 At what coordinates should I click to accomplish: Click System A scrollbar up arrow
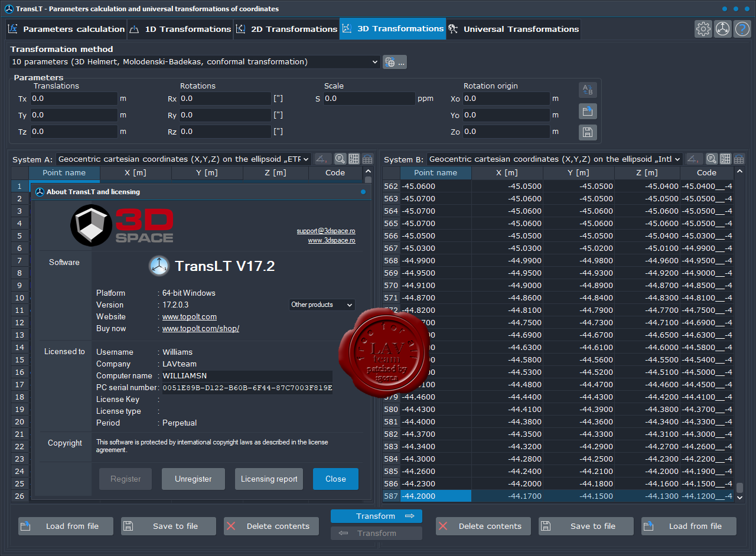point(368,172)
